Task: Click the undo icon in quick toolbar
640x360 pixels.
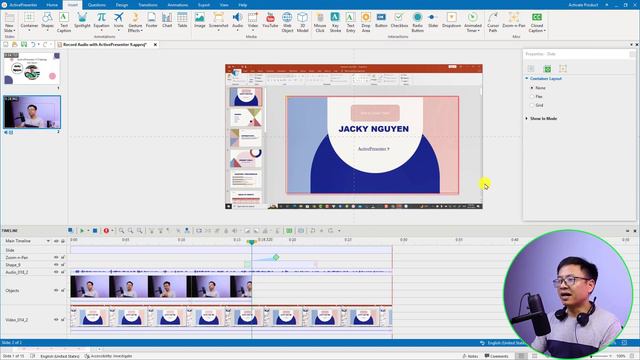Action: coord(33,44)
